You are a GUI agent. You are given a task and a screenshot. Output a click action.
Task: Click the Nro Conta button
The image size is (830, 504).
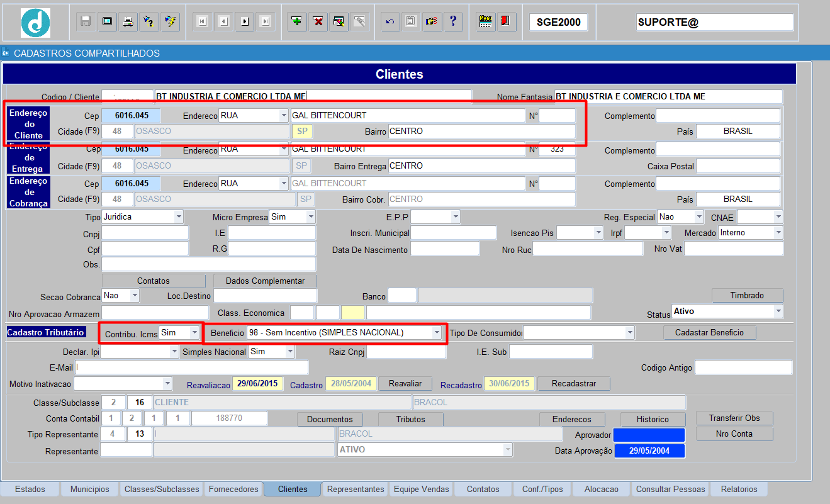pyautogui.click(x=734, y=434)
